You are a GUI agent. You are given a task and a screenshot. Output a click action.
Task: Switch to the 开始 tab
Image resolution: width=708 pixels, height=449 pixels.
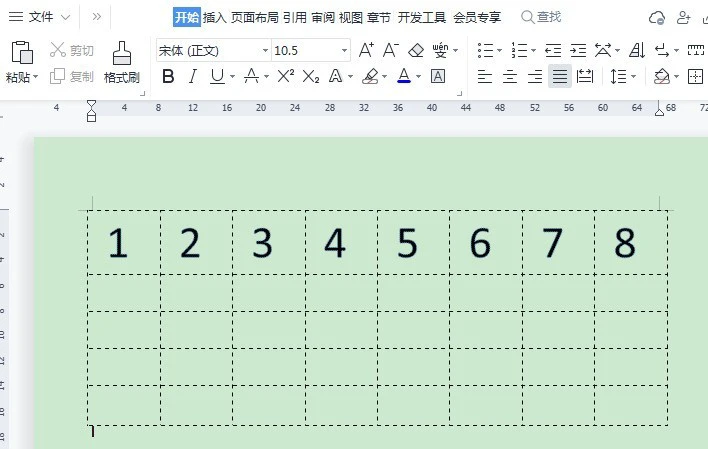pos(187,18)
